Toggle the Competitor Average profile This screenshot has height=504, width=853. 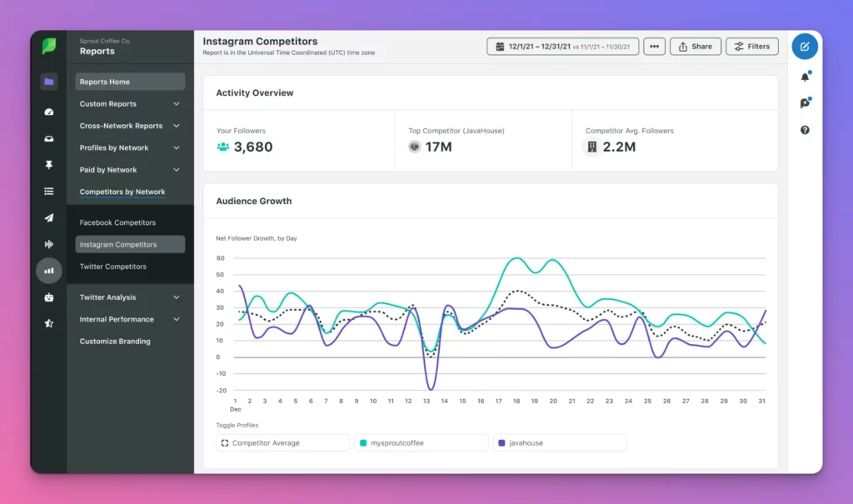pyautogui.click(x=282, y=442)
